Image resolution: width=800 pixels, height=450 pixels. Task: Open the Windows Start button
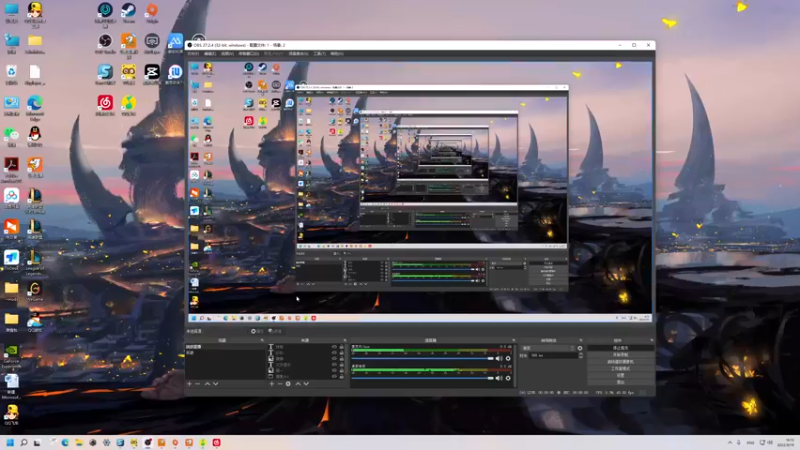(x=10, y=442)
